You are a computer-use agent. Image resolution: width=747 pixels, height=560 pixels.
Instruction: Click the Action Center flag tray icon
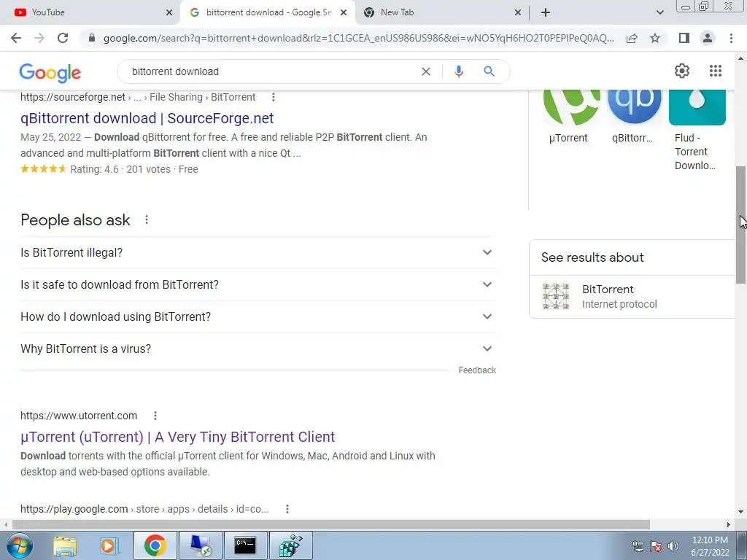(656, 546)
